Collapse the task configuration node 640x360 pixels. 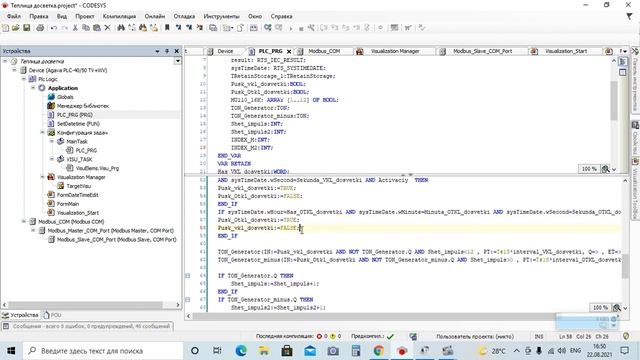click(42, 132)
